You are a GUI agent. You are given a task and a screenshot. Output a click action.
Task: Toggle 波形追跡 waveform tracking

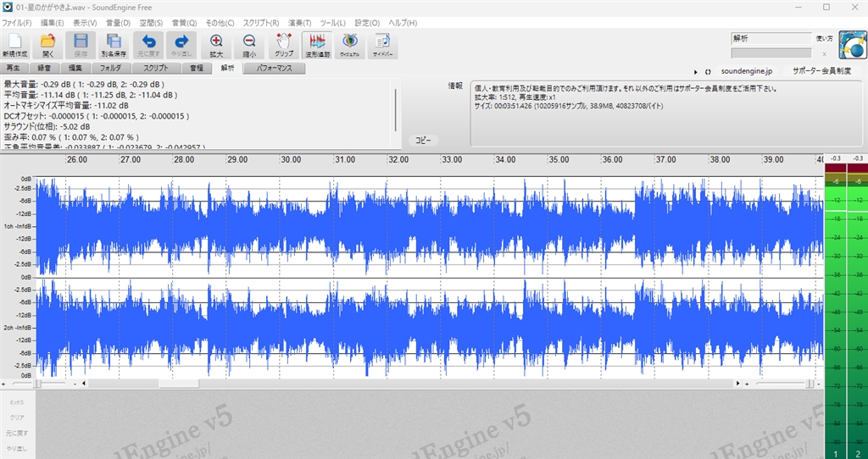coord(317,45)
